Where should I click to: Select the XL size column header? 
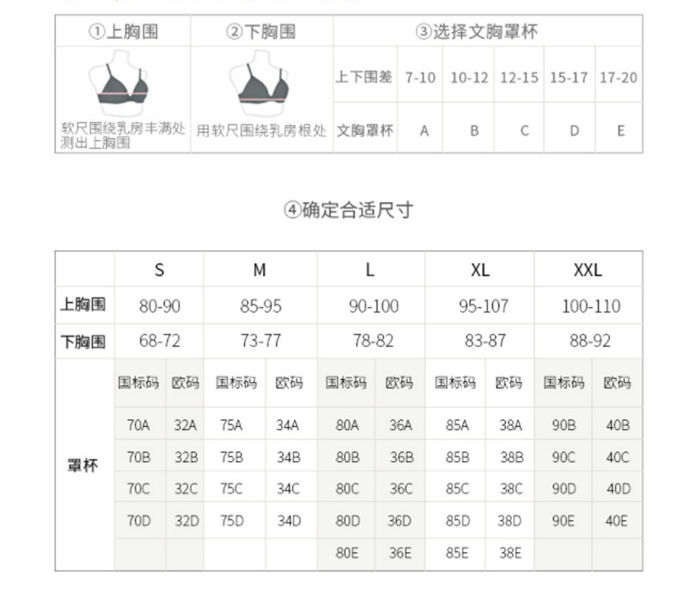click(480, 269)
